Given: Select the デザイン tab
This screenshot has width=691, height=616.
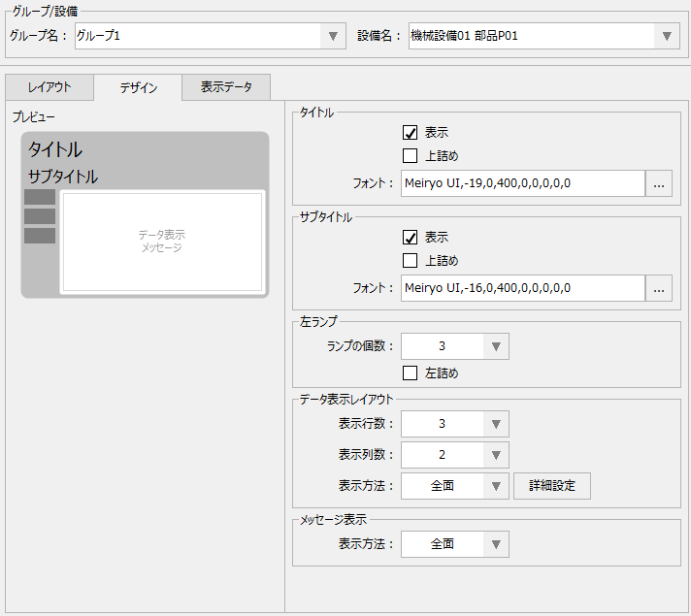Looking at the screenshot, I should tap(138, 87).
